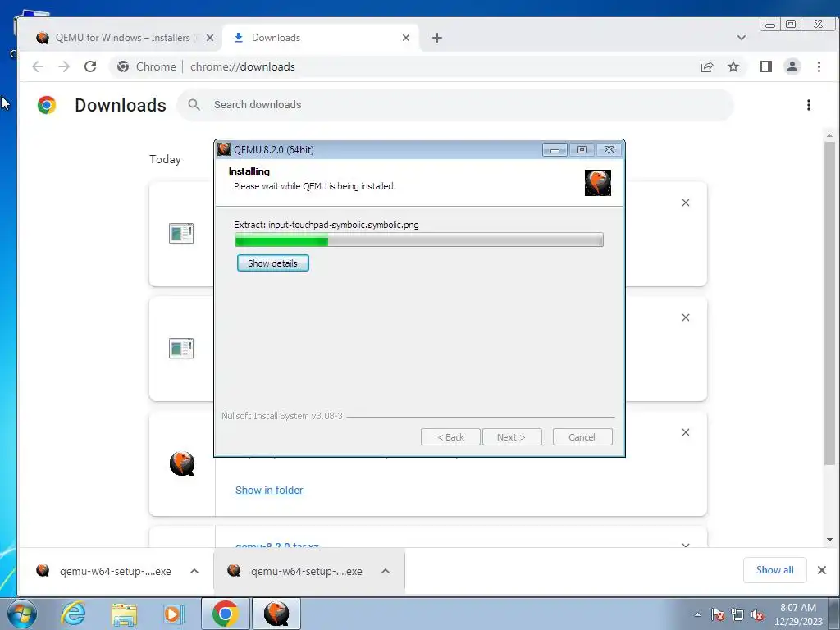Open the tab search dropdown arrow

(742, 38)
